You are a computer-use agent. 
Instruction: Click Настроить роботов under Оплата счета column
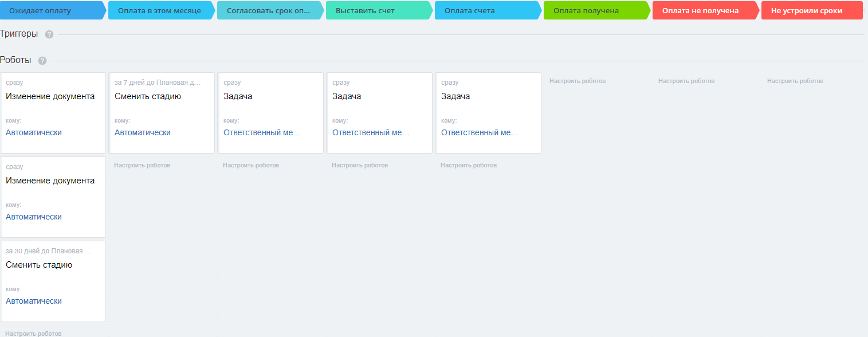469,165
